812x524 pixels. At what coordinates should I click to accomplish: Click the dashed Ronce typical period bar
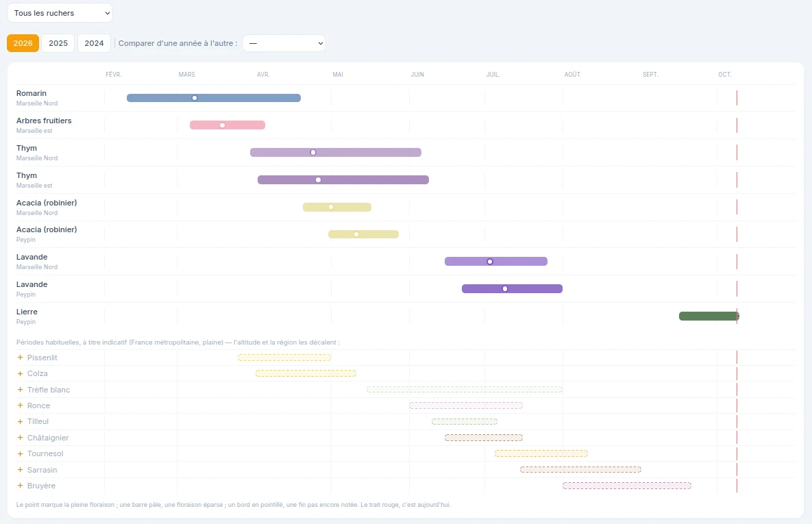tap(465, 406)
